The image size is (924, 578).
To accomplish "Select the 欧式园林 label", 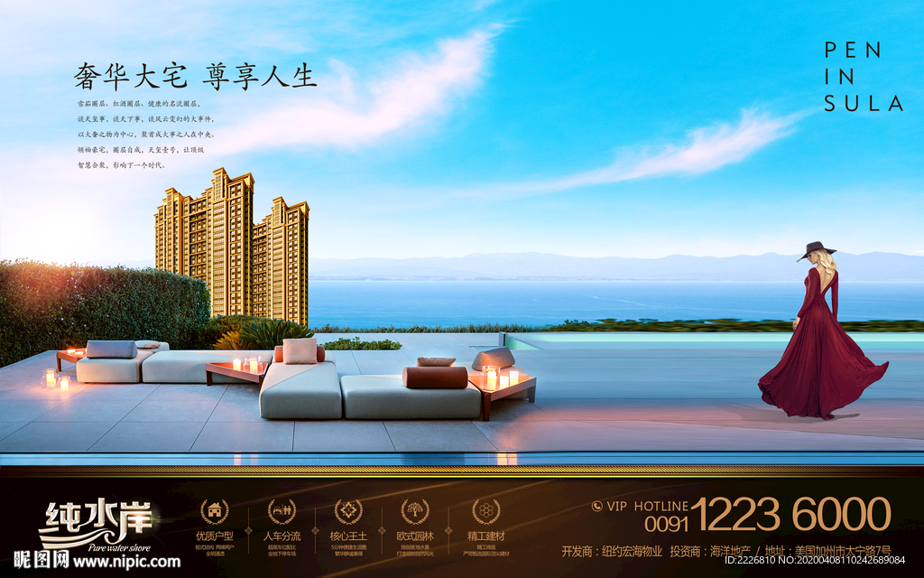I will pos(415,536).
